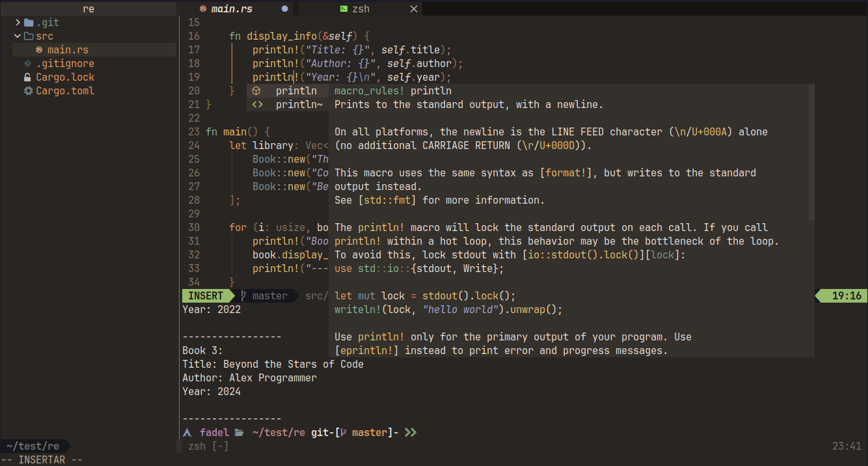This screenshot has width=868, height=466.
Task: Close the zsh tab
Action: tap(414, 8)
